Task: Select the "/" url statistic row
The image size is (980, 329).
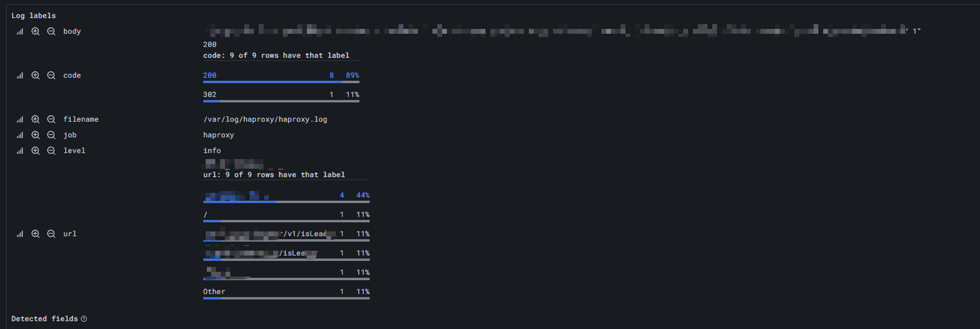Action: point(286,216)
